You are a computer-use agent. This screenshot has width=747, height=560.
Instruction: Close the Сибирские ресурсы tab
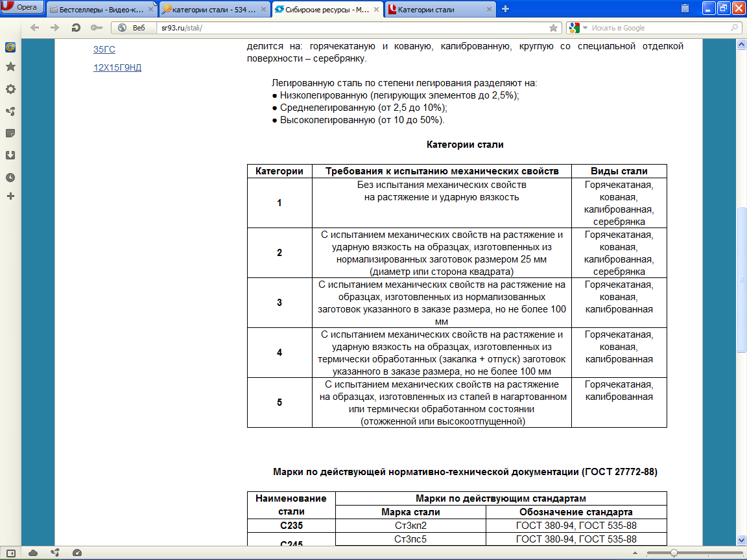pos(376,9)
